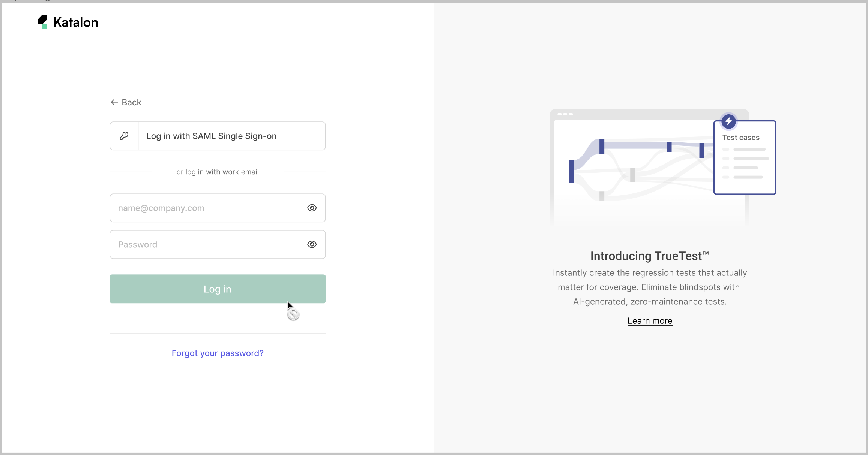Focus the name@company.com email field
This screenshot has width=868, height=455.
(208, 208)
